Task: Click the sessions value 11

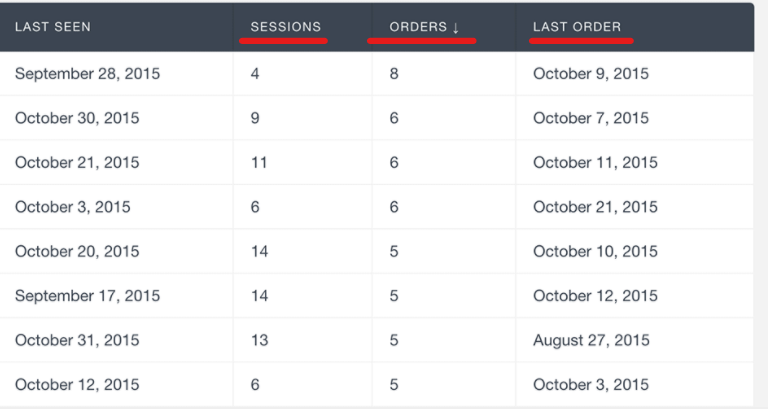Action: pyautogui.click(x=259, y=163)
